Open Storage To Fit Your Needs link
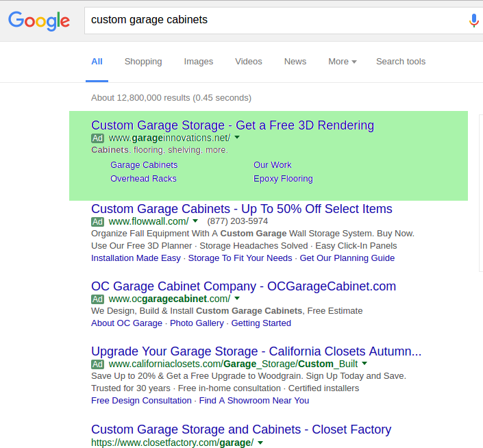483x448 pixels. [x=240, y=258]
